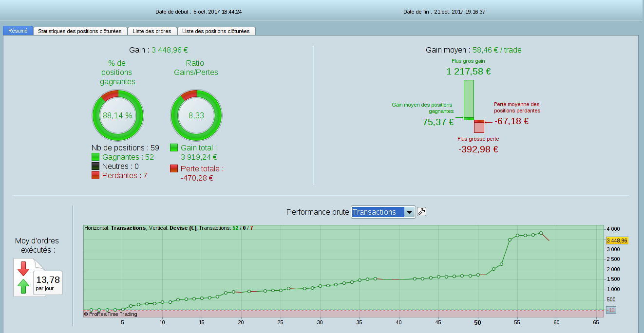Click the black Neutres legend square
Image resolution: width=644 pixels, height=333 pixels.
pos(95,166)
